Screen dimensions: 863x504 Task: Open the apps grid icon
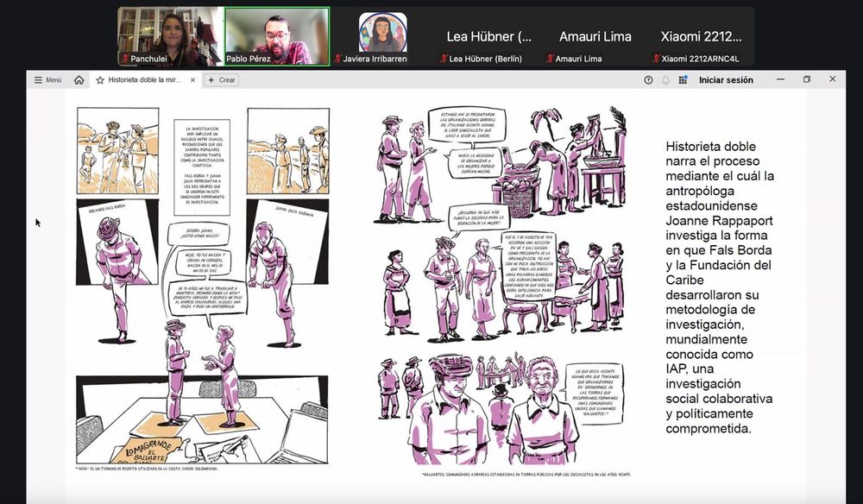[683, 79]
